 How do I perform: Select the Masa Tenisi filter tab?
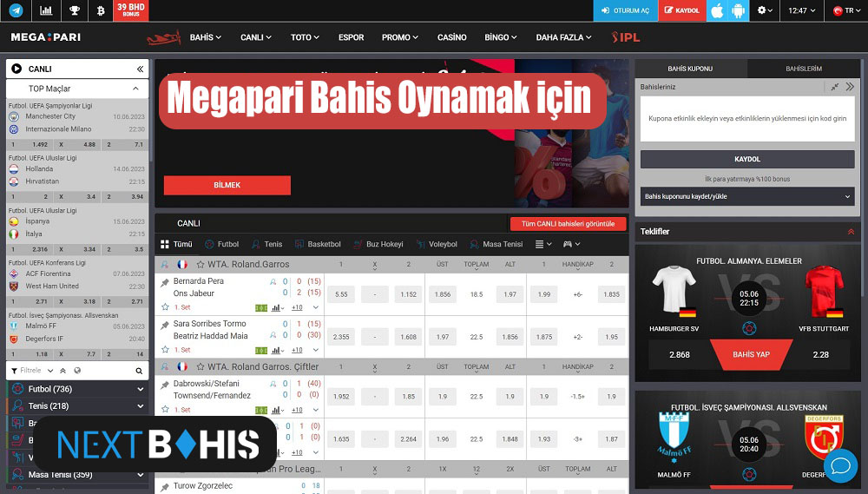click(496, 244)
